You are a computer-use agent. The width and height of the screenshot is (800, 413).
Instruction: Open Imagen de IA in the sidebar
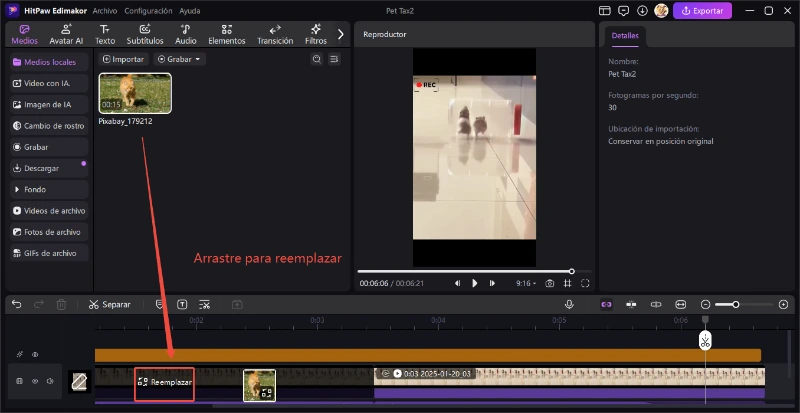49,105
